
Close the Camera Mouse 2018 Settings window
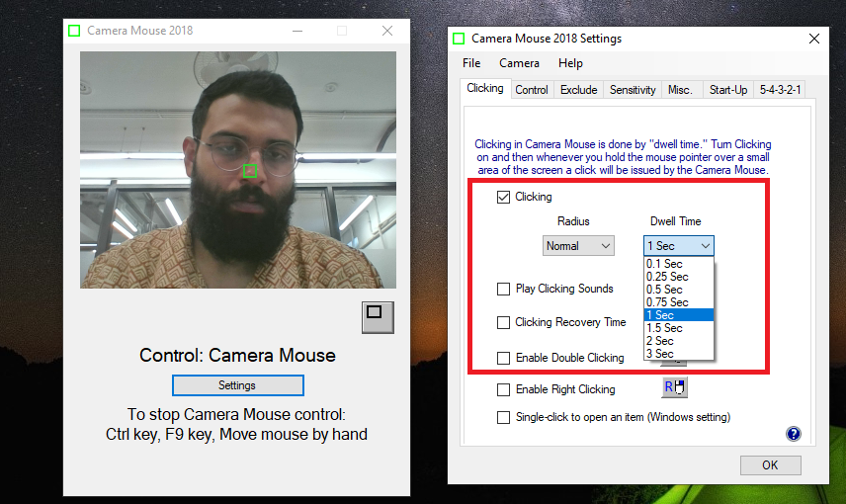point(814,39)
